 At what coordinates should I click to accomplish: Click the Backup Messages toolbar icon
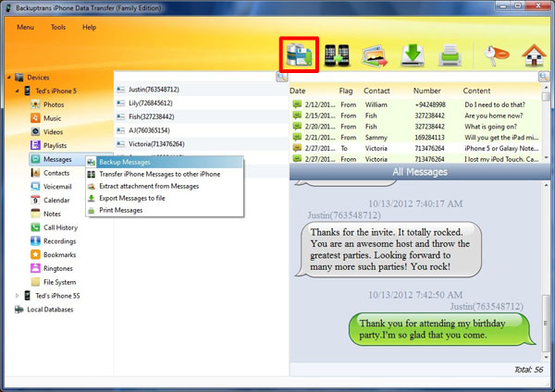(x=299, y=55)
